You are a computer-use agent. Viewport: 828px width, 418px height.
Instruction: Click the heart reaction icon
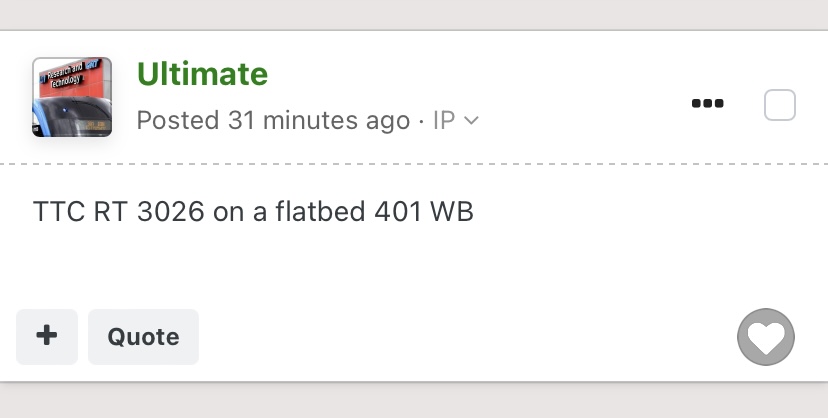(766, 338)
